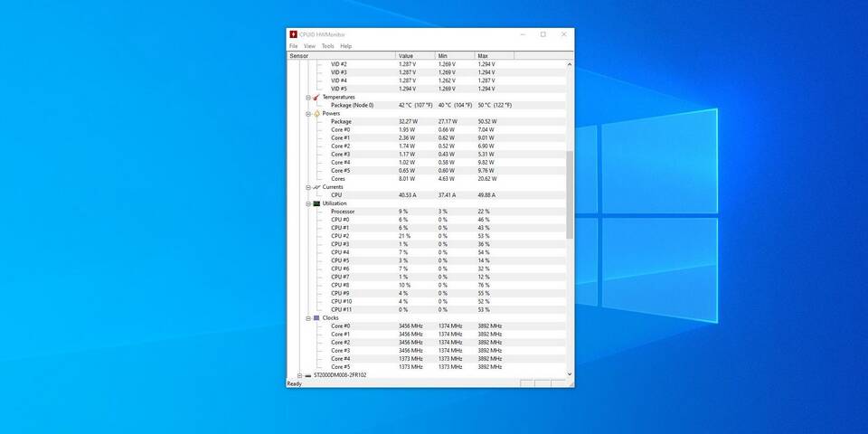868x434 pixels.
Task: Select the ST2000DM008-2FR102 drive label
Action: tap(340, 375)
